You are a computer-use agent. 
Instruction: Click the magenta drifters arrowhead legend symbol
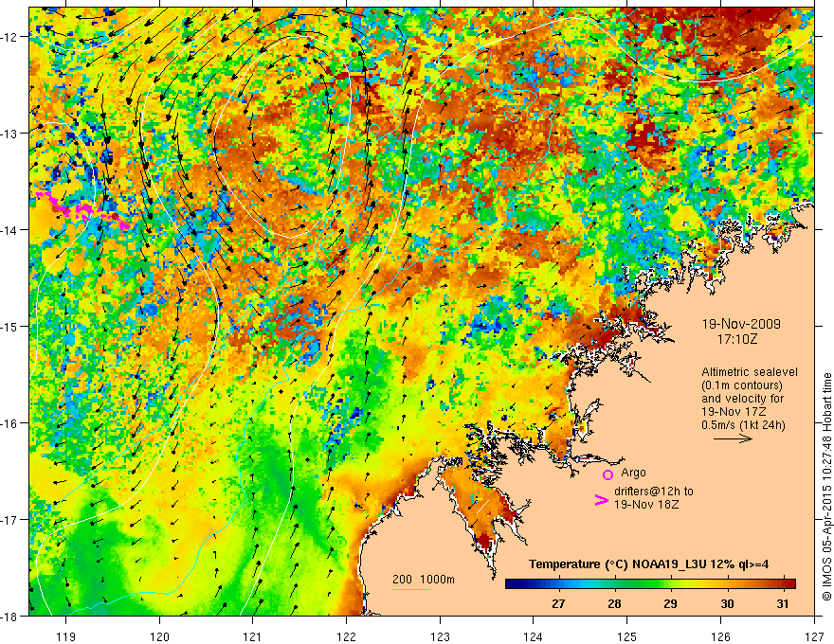(x=601, y=499)
